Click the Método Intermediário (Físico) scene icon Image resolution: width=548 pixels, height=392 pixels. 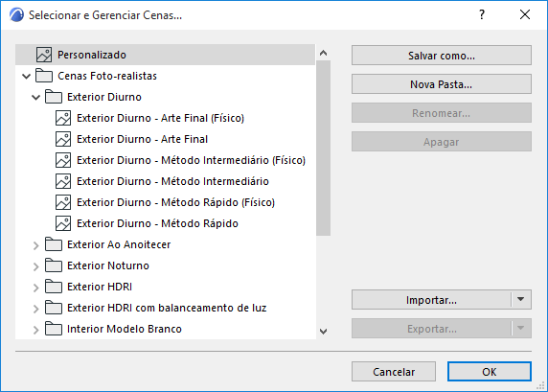click(63, 160)
